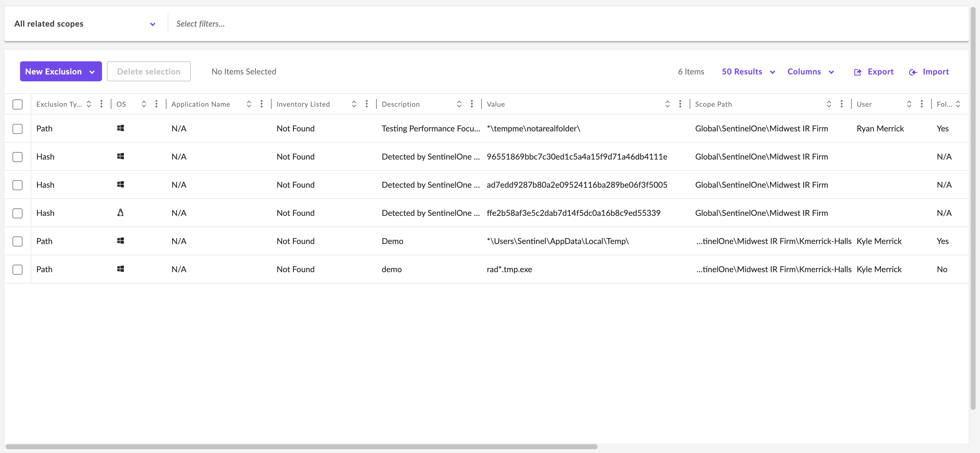This screenshot has height=453, width=980.
Task: Sort by the Value column arrows
Action: pos(667,104)
